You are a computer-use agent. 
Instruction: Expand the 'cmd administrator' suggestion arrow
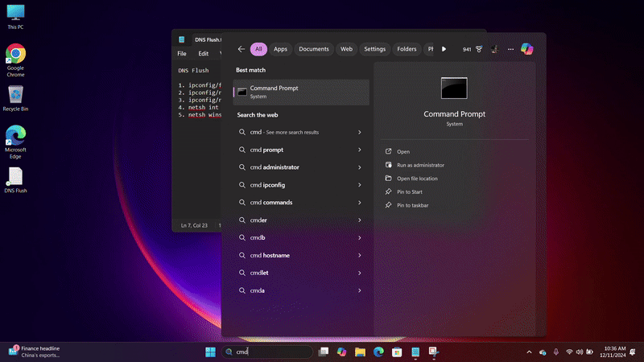click(x=359, y=167)
